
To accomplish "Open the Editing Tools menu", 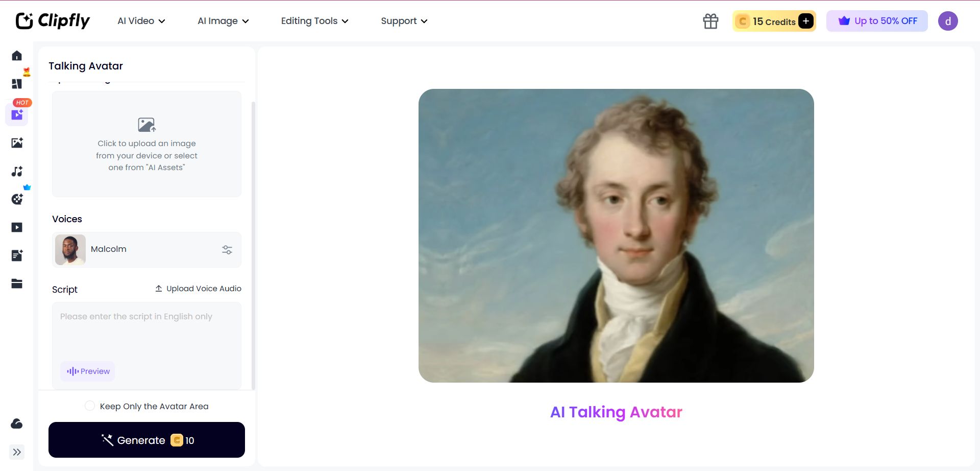I will pos(314,21).
